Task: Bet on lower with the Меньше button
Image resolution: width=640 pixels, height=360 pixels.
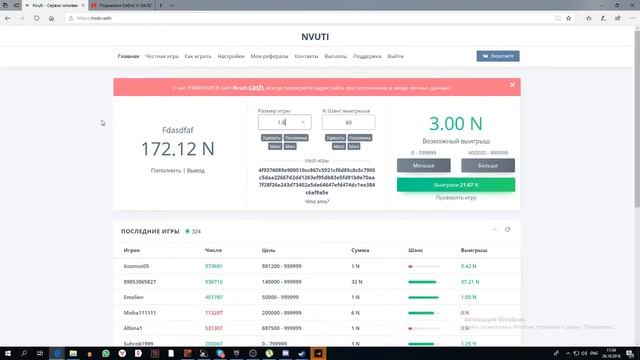Action: 424,165
